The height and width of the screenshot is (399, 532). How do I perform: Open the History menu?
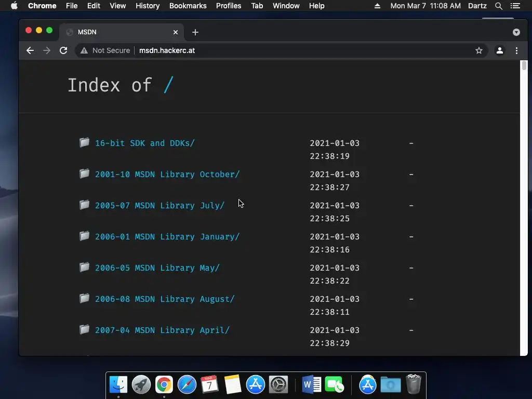point(148,6)
